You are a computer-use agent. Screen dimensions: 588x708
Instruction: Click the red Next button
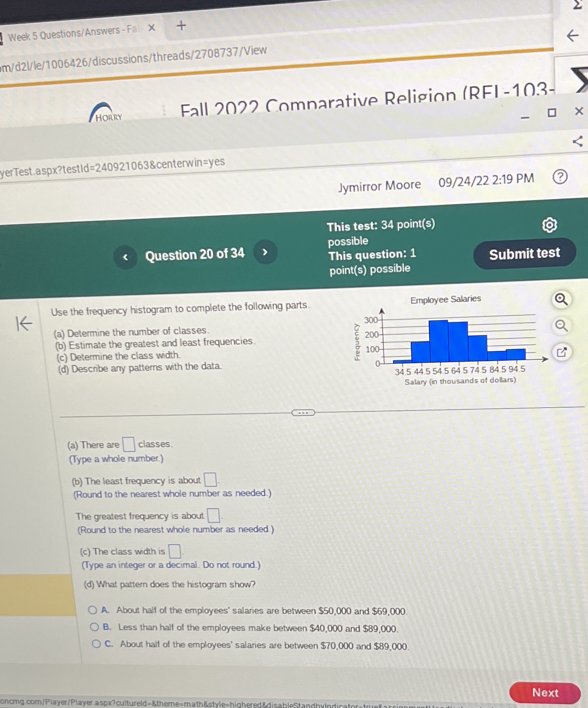click(545, 692)
